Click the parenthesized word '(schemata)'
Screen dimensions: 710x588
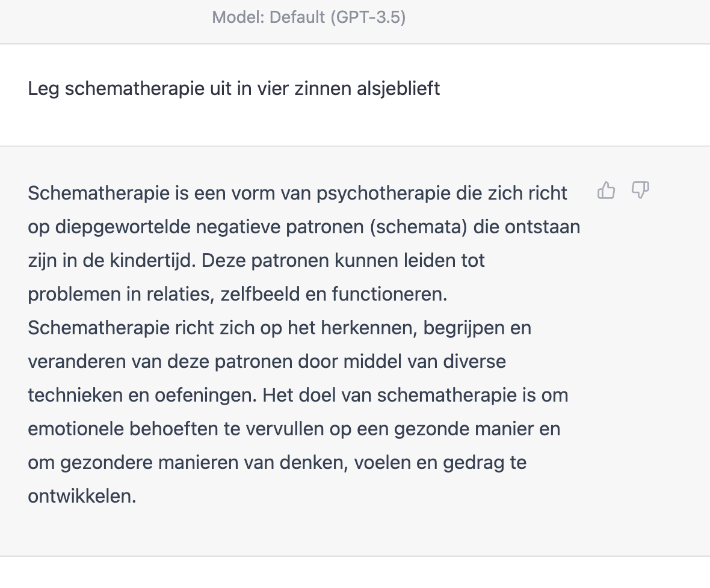click(x=418, y=227)
